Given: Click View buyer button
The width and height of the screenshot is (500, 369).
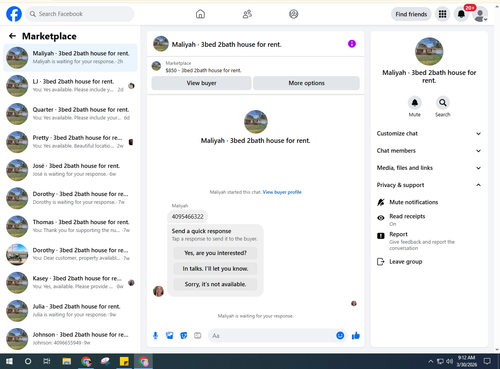Looking at the screenshot, I should [201, 83].
